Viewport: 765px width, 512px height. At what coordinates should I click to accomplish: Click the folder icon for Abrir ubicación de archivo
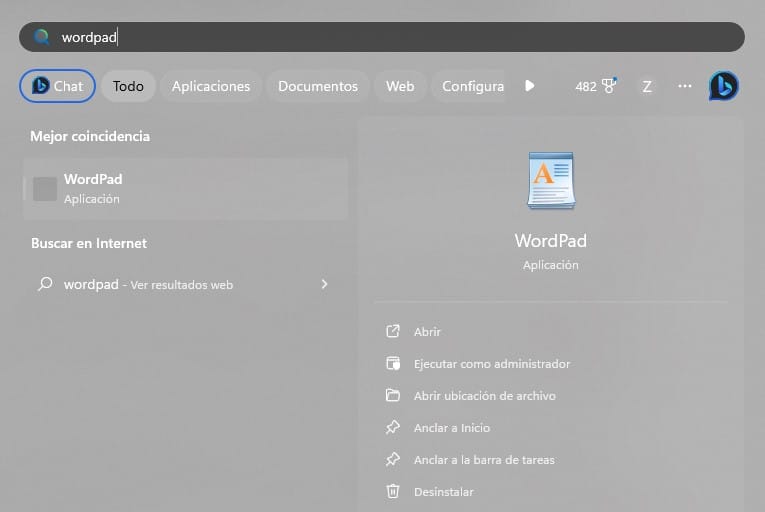393,395
